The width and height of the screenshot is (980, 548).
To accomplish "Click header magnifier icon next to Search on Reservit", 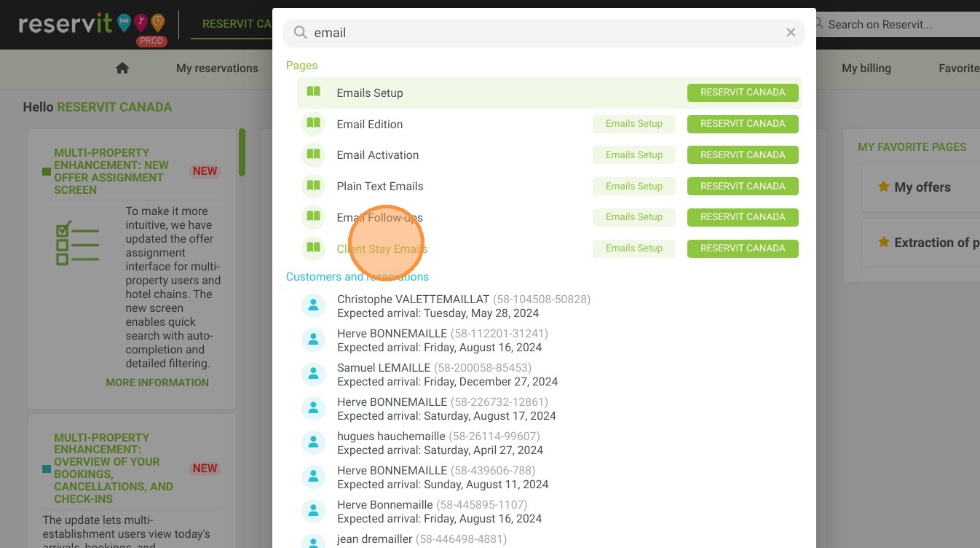I will coord(819,24).
